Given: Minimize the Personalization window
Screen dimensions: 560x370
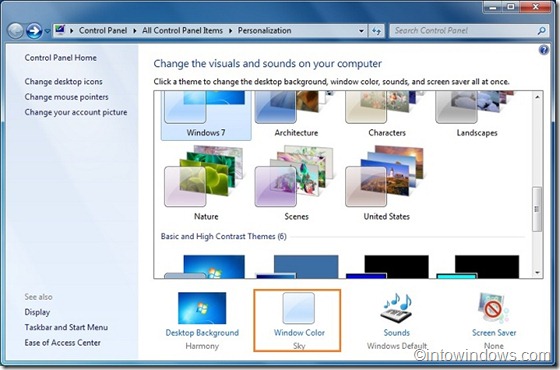Looking at the screenshot, I should (x=492, y=7).
